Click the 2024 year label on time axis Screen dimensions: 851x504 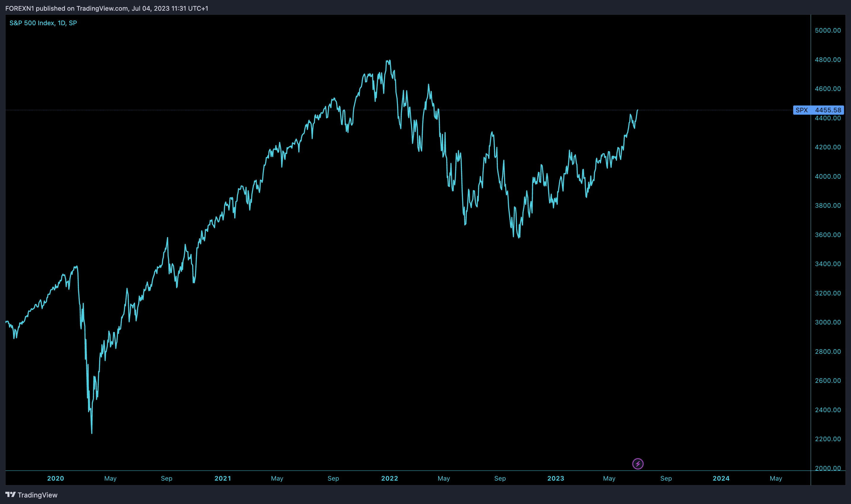(x=721, y=478)
